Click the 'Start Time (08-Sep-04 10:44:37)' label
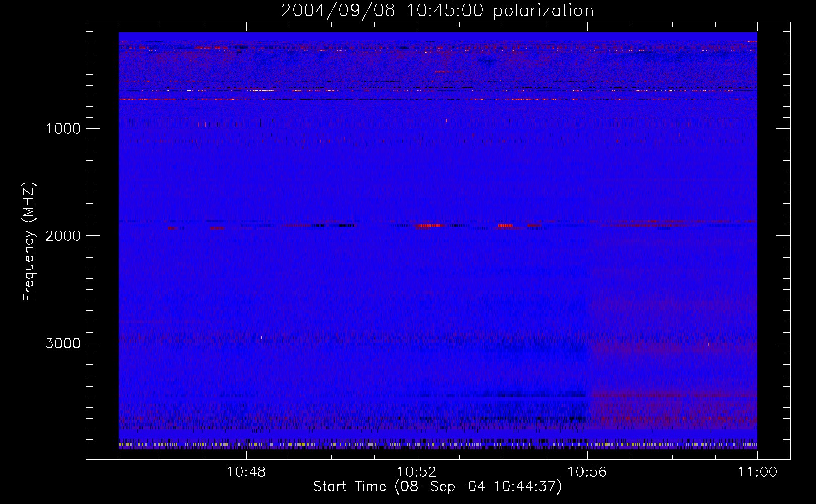Viewport: 816px width, 504px height. coord(437,487)
